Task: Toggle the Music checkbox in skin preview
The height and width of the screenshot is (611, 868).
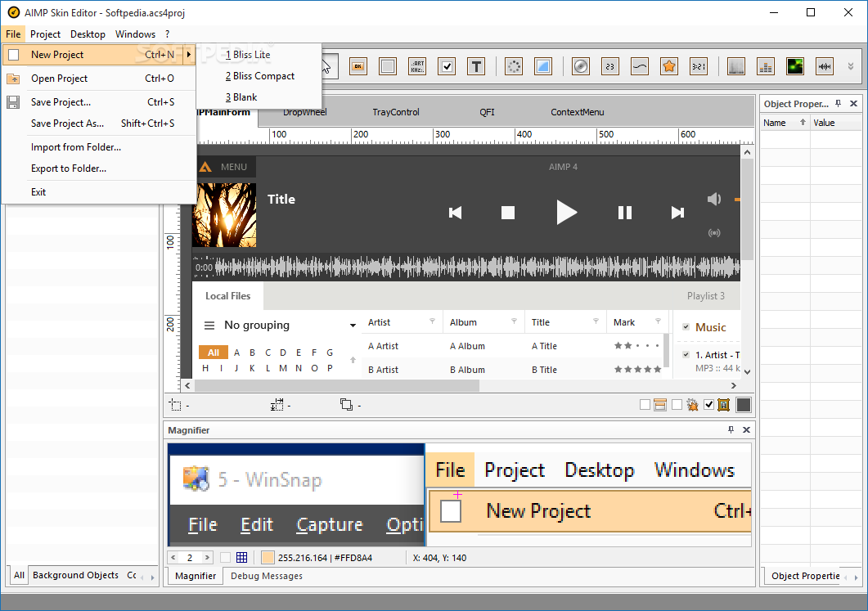Action: [x=686, y=326]
